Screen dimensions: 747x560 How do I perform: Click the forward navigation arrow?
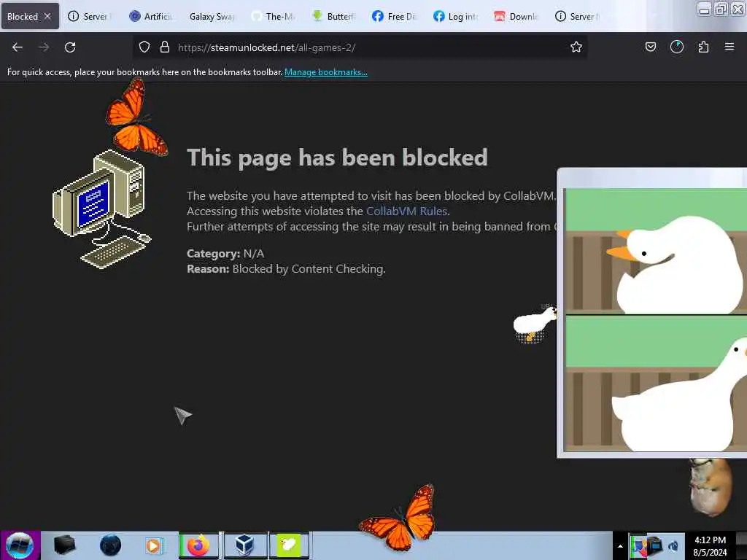pos(43,47)
